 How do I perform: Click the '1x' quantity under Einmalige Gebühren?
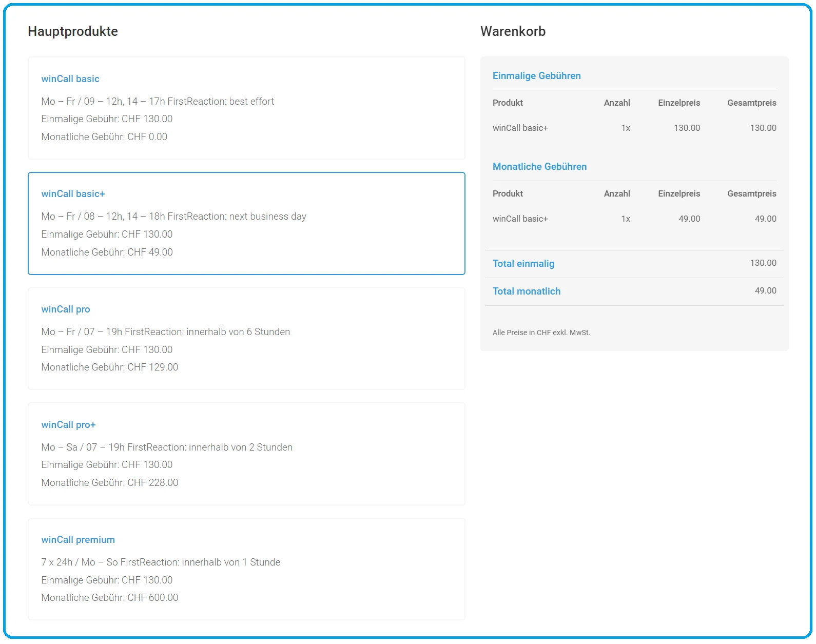coord(626,128)
